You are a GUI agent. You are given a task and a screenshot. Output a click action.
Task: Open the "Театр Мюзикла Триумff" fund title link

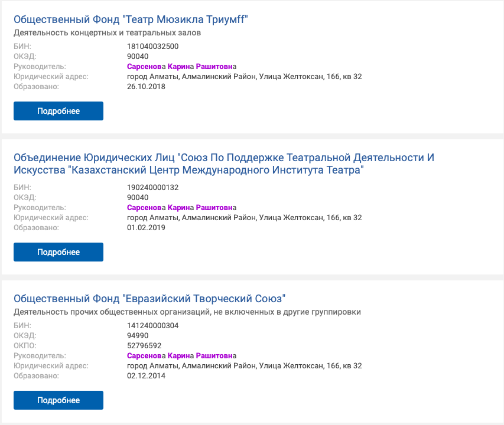(130, 19)
